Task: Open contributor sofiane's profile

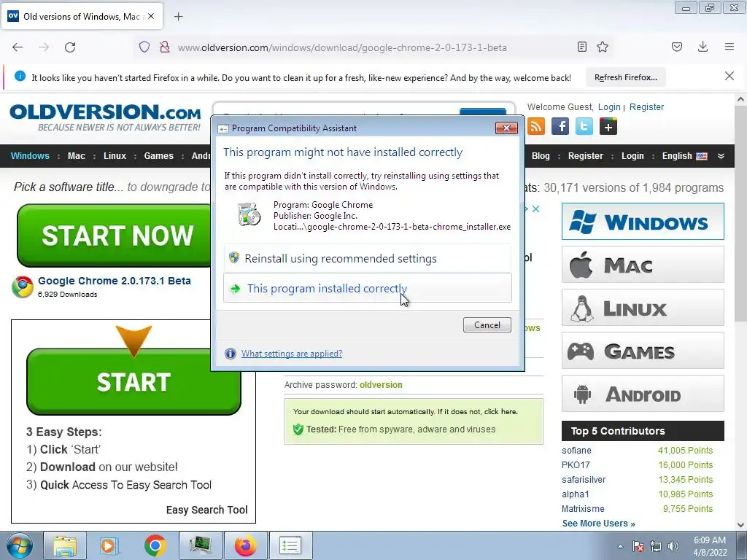Action: click(x=576, y=451)
